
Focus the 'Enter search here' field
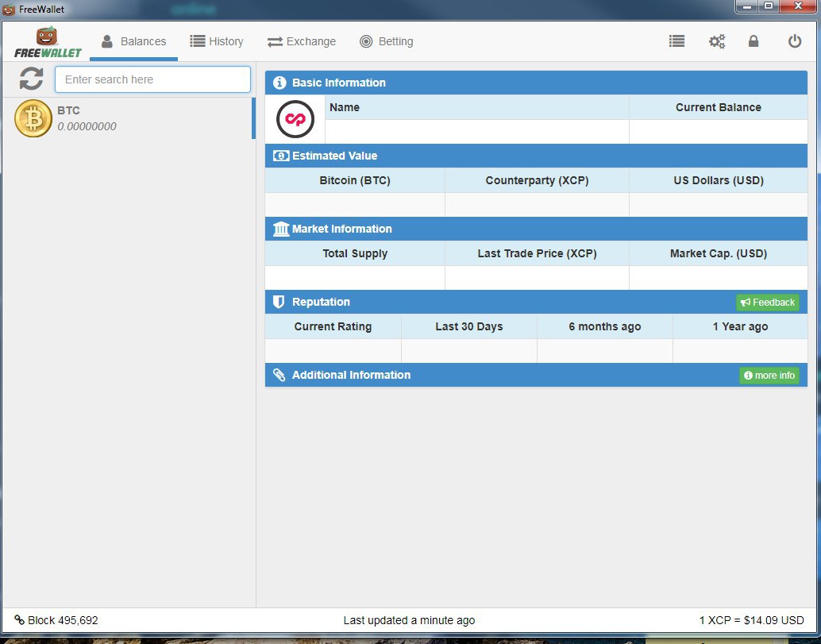tap(152, 79)
